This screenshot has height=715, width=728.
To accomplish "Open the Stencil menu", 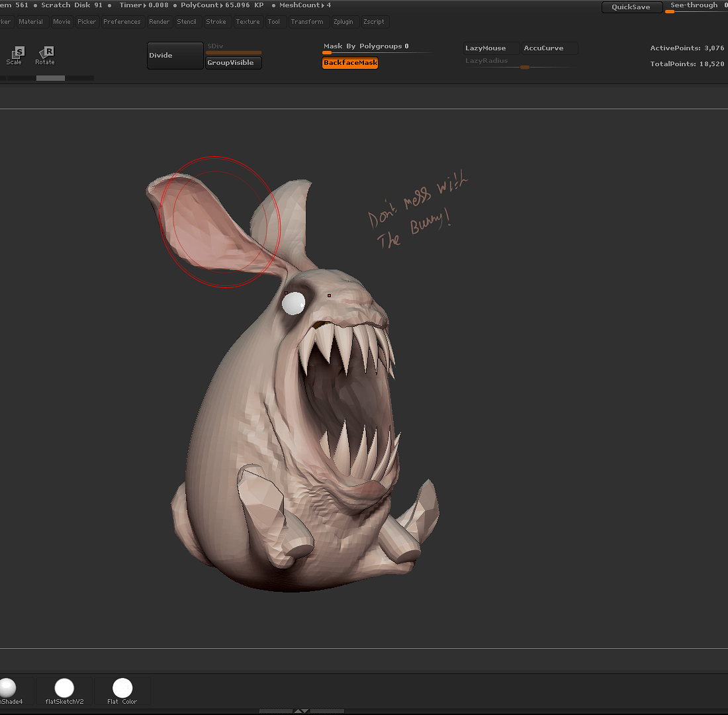I will tap(187, 22).
